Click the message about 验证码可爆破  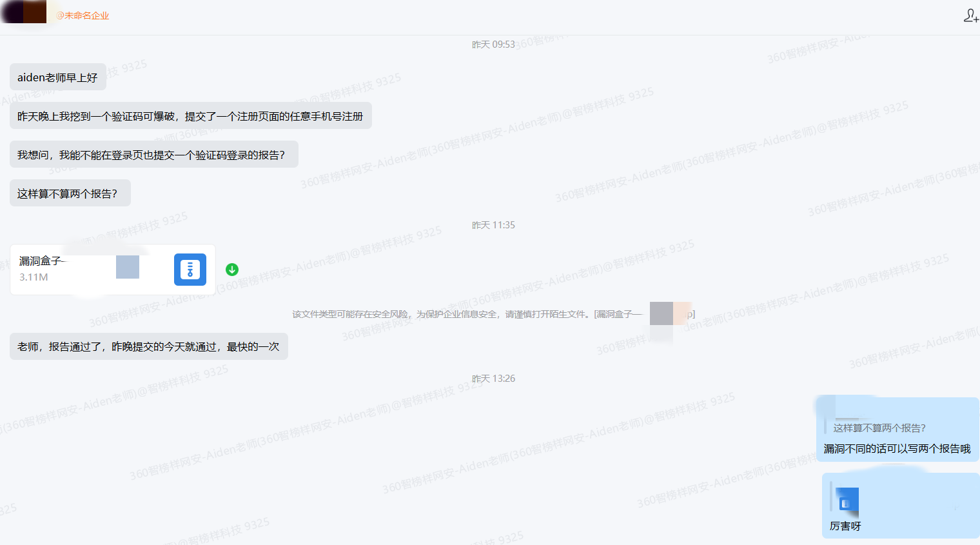190,116
